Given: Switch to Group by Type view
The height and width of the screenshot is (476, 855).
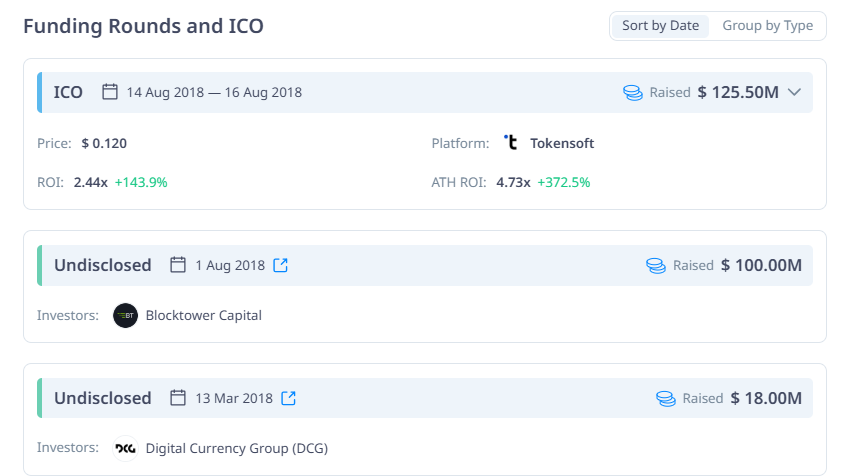Looking at the screenshot, I should [767, 26].
